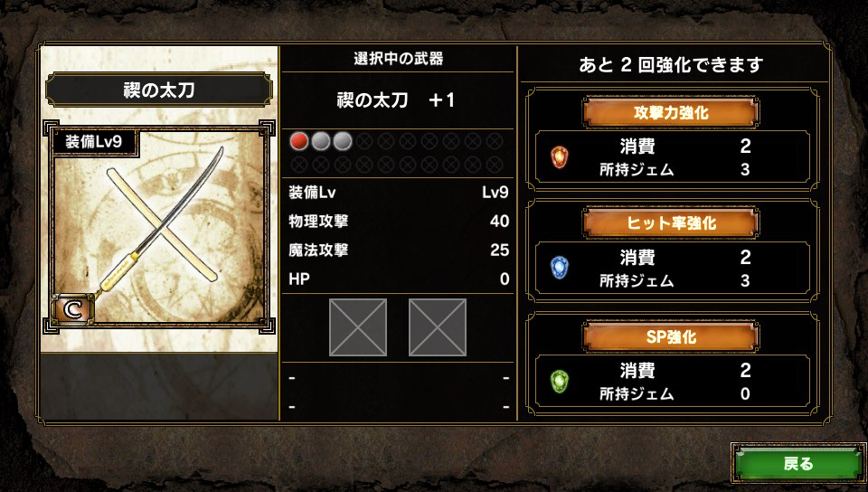
Task: Click the red attack gem icon
Action: tap(560, 157)
